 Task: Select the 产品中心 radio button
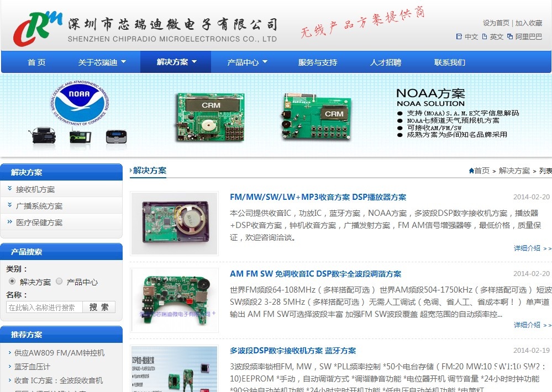[60, 281]
